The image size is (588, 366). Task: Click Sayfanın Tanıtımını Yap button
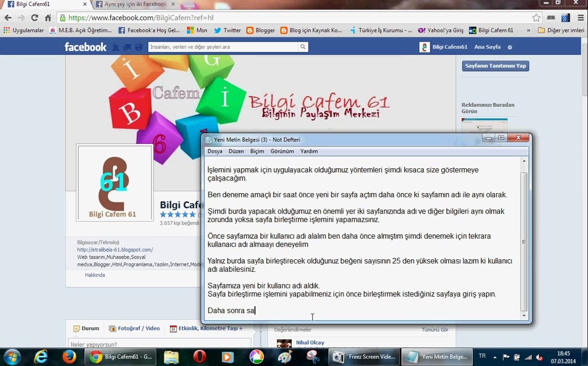496,66
